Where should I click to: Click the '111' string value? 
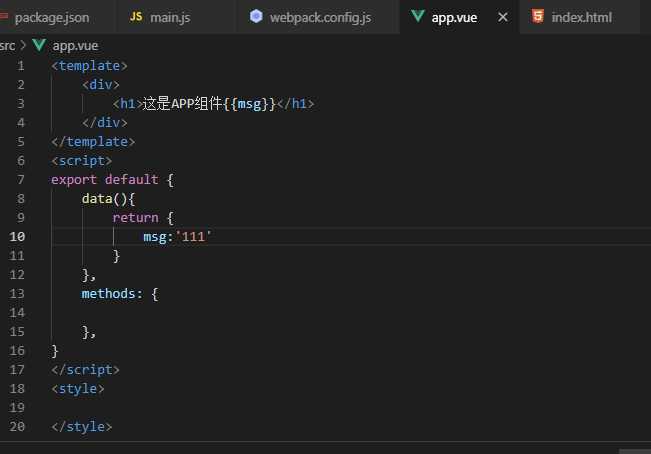pyautogui.click(x=193, y=237)
